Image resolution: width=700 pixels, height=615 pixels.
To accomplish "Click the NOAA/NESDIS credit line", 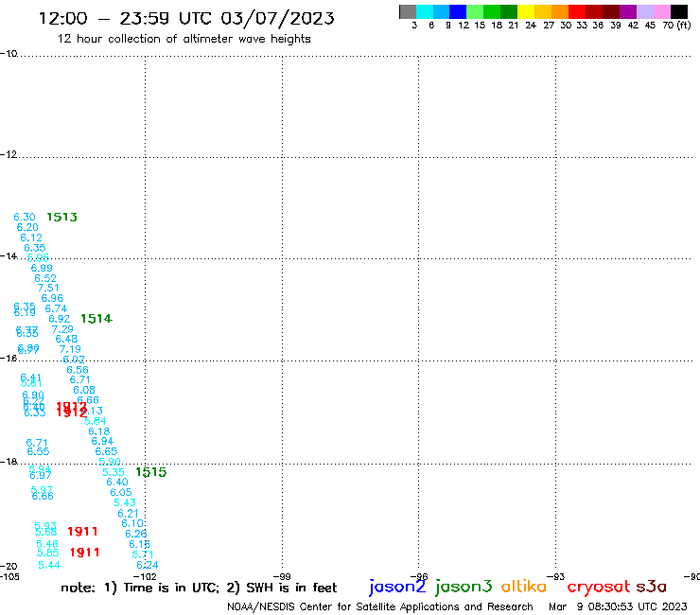I will (380, 606).
